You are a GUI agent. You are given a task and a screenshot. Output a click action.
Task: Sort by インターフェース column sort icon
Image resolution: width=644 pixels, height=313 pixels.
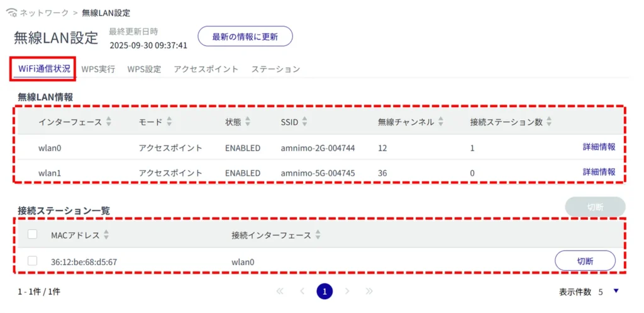click(x=108, y=122)
